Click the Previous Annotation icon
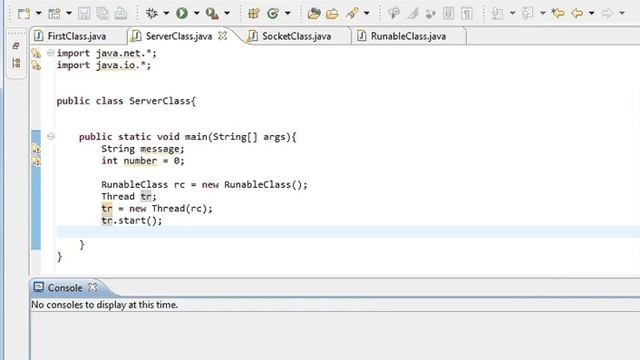 tap(527, 13)
